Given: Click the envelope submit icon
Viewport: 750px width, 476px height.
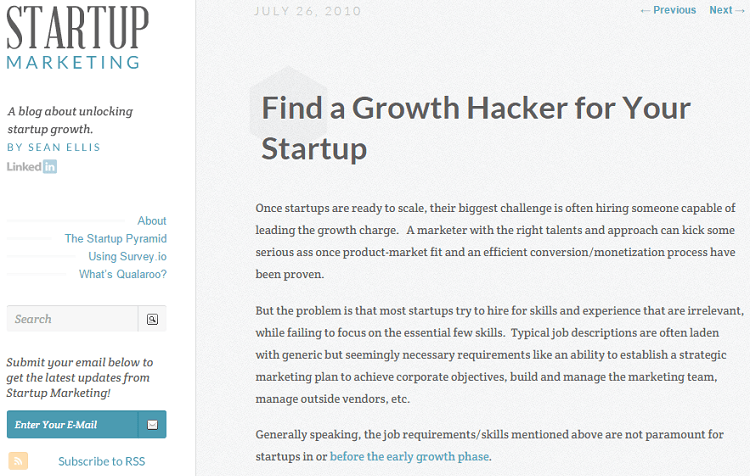Looking at the screenshot, I should coord(152,424).
